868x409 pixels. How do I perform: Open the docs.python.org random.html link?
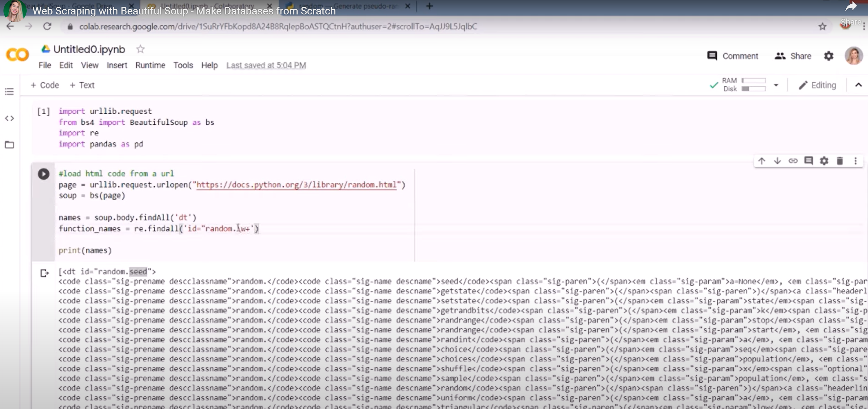coord(296,185)
